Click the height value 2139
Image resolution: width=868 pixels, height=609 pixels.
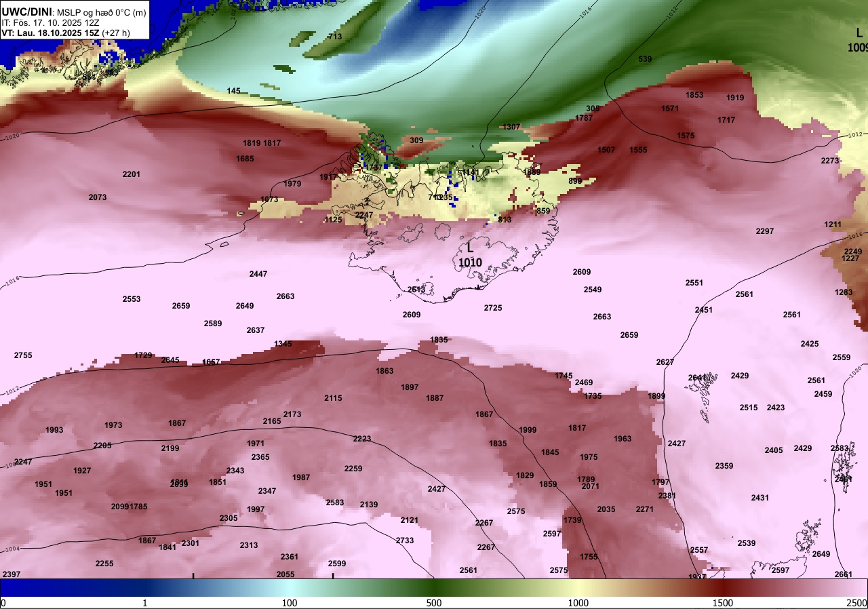[369, 505]
